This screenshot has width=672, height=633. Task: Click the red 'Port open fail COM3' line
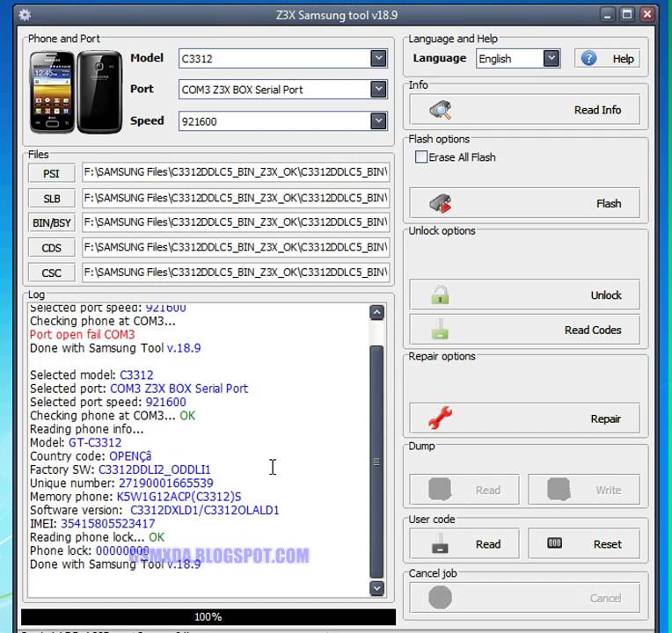[83, 334]
